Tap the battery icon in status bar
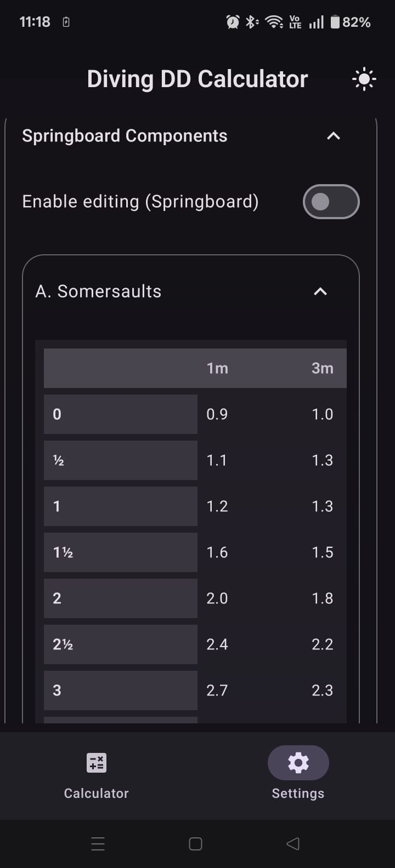The height and width of the screenshot is (868, 395). click(x=335, y=22)
